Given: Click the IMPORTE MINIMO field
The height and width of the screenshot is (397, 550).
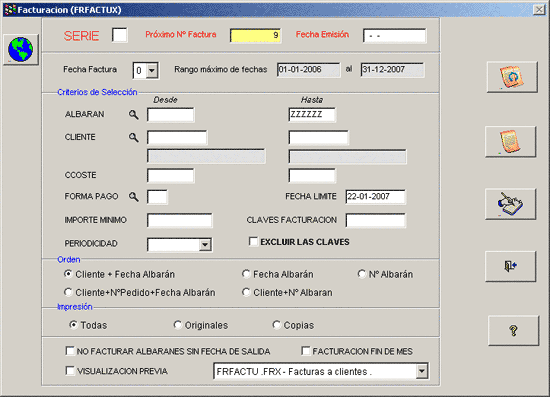Looking at the screenshot, I should click(x=180, y=221).
